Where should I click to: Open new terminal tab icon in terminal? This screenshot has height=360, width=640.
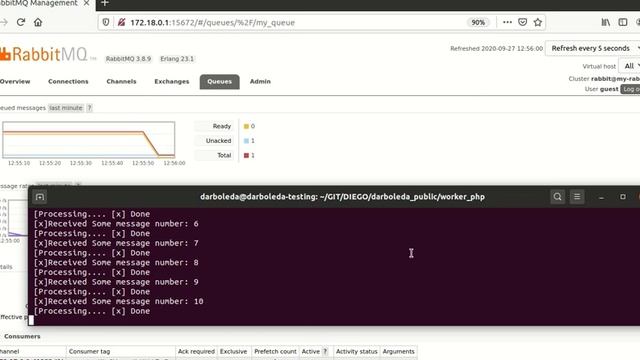tap(40, 197)
